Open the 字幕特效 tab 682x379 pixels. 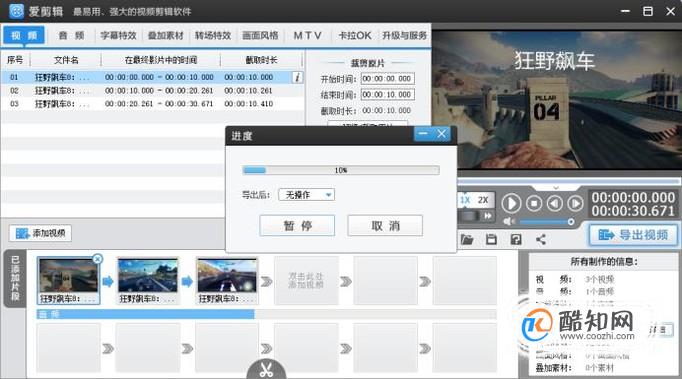coord(118,35)
